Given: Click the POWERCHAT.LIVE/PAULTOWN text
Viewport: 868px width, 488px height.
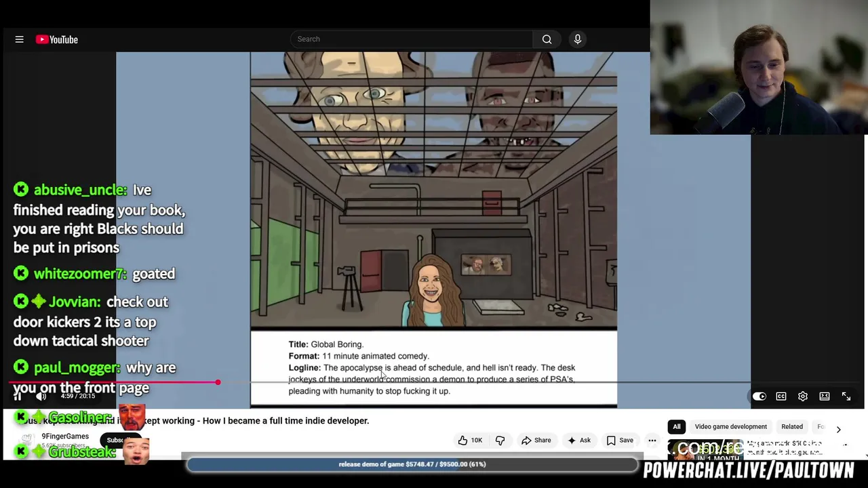Looking at the screenshot, I should (748, 470).
